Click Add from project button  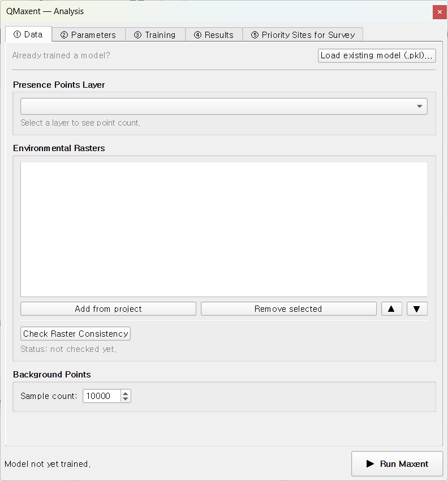[x=108, y=308]
